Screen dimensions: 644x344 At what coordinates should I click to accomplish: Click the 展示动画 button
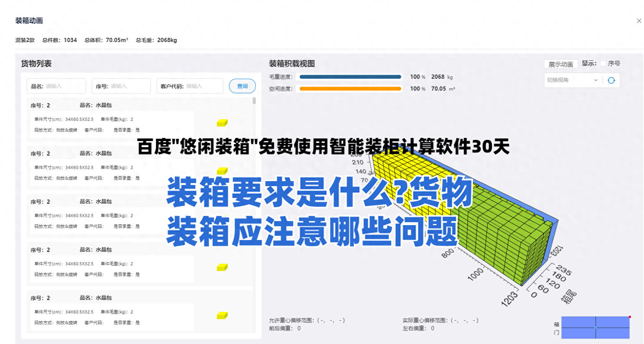click(x=560, y=64)
